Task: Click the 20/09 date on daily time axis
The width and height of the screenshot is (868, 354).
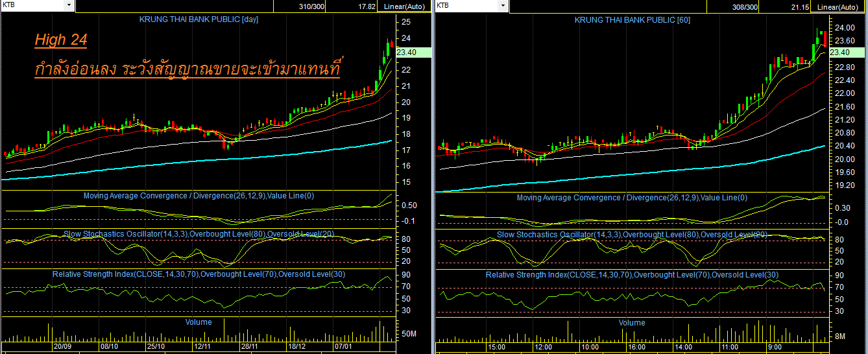Action: (x=62, y=347)
